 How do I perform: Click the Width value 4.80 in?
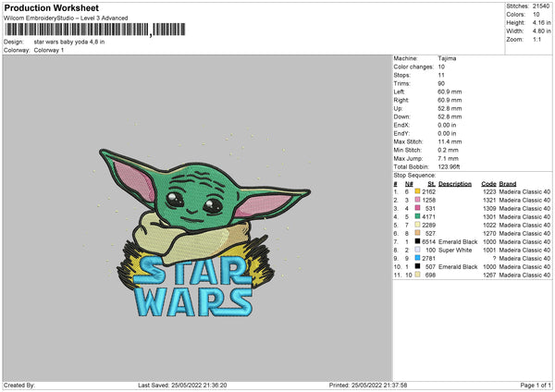click(541, 31)
